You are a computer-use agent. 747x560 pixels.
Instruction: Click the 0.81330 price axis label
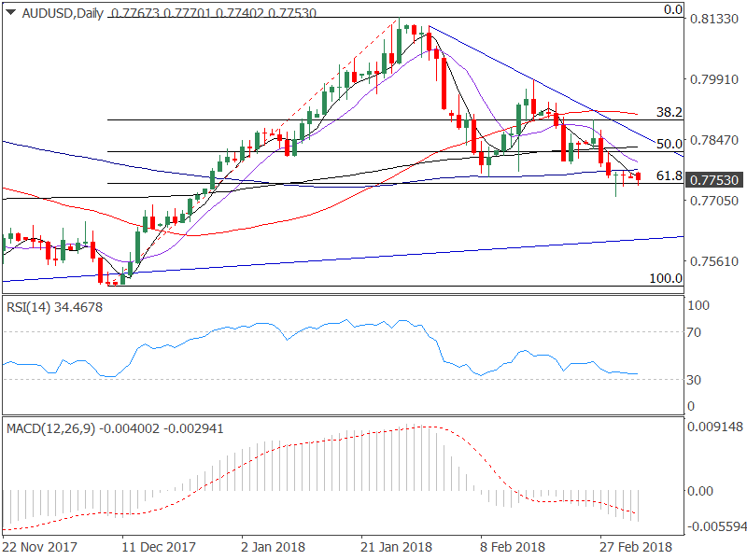click(714, 19)
